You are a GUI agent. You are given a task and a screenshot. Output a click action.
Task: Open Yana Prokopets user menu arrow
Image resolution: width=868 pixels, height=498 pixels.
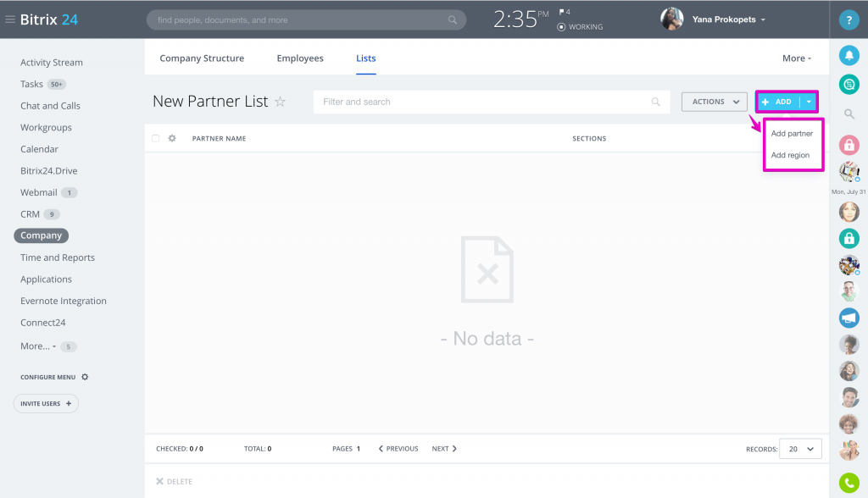(x=763, y=19)
